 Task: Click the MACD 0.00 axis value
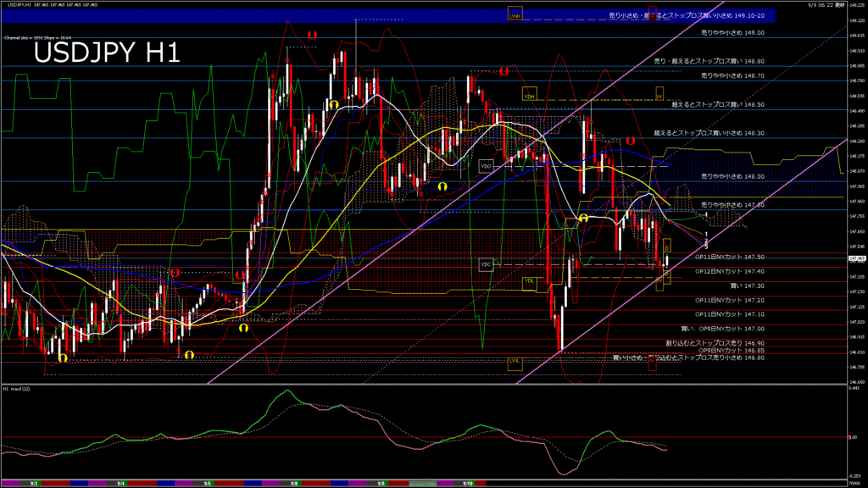(853, 437)
